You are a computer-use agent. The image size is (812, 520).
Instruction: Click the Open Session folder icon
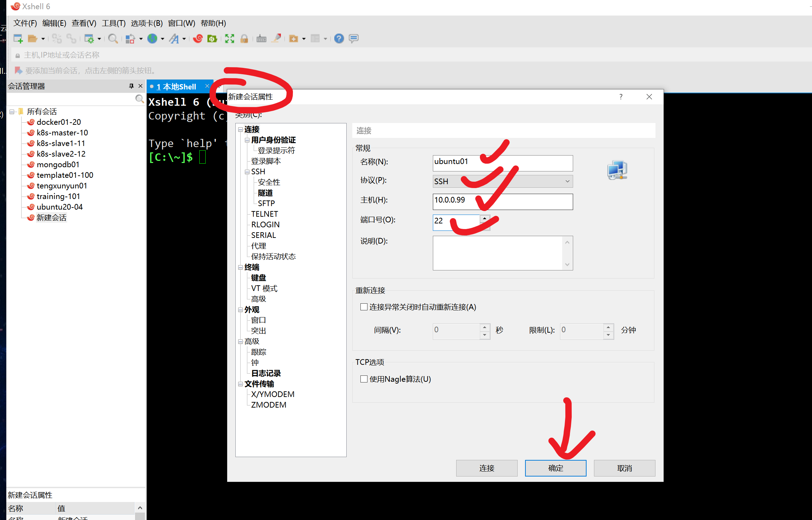[x=33, y=39]
